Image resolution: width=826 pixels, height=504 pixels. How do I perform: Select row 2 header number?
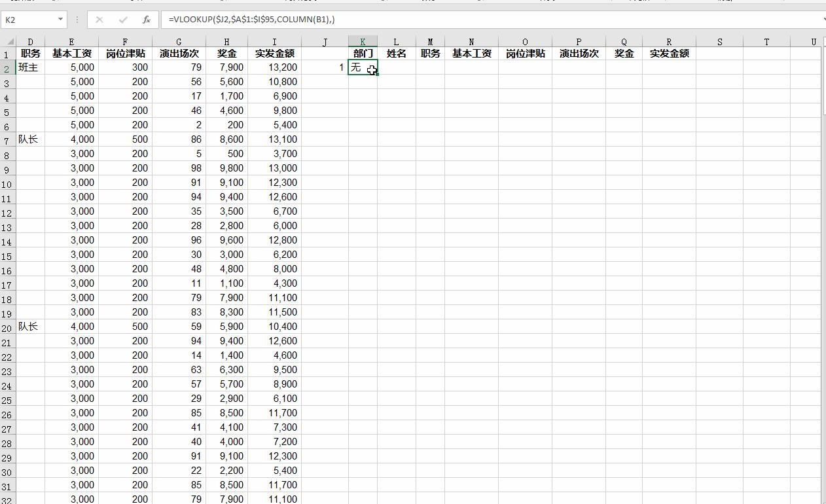tap(7, 67)
